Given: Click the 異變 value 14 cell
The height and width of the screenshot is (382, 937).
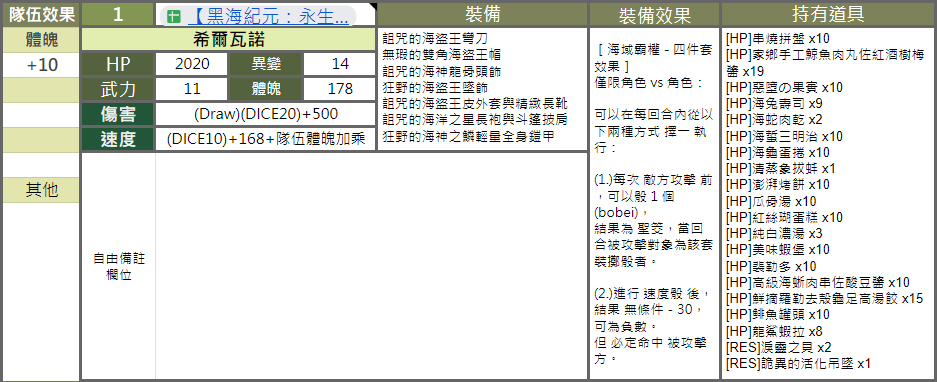Looking at the screenshot, I should [340, 64].
